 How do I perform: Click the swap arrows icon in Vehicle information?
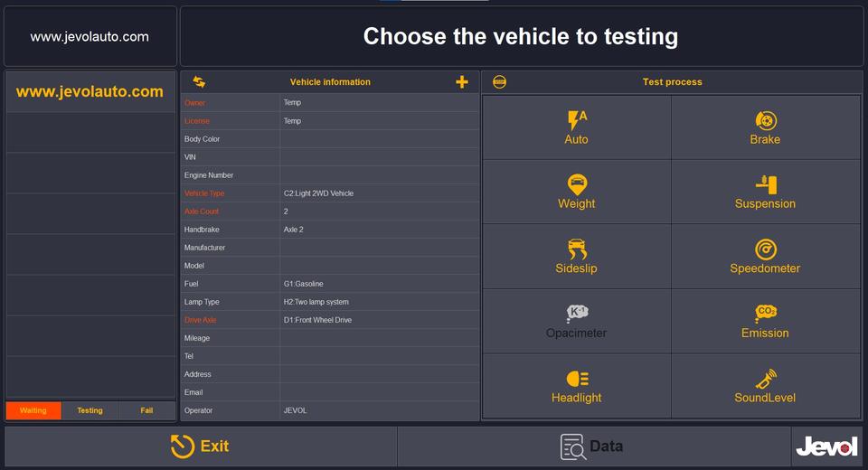[199, 82]
